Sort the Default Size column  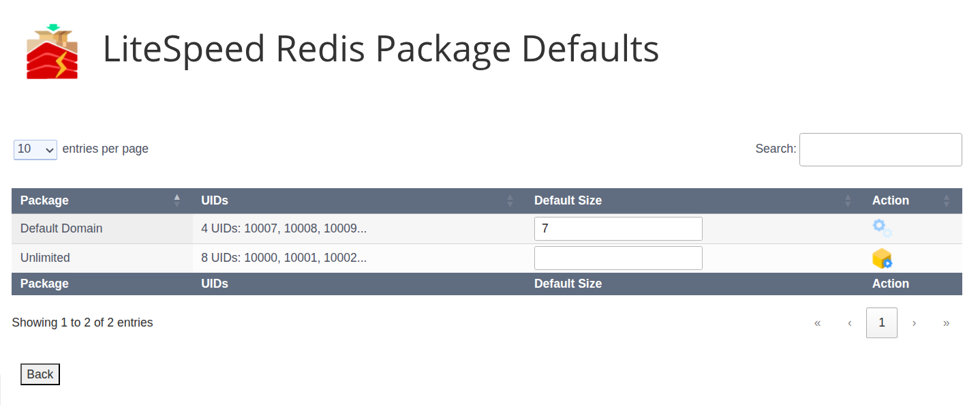tap(847, 200)
